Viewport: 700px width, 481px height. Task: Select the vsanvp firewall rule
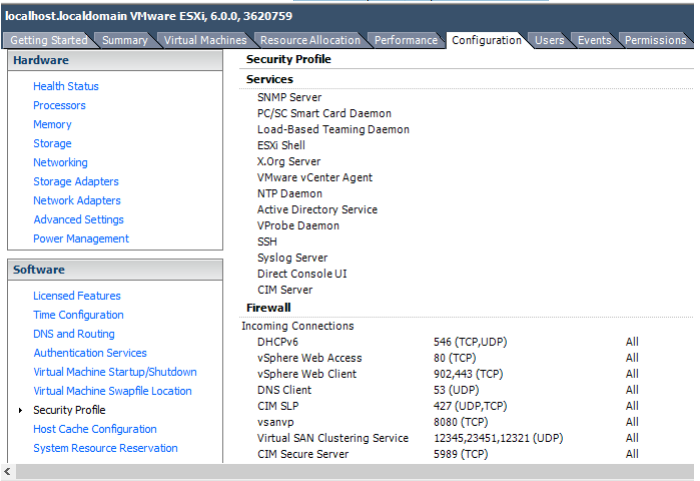pyautogui.click(x=275, y=422)
